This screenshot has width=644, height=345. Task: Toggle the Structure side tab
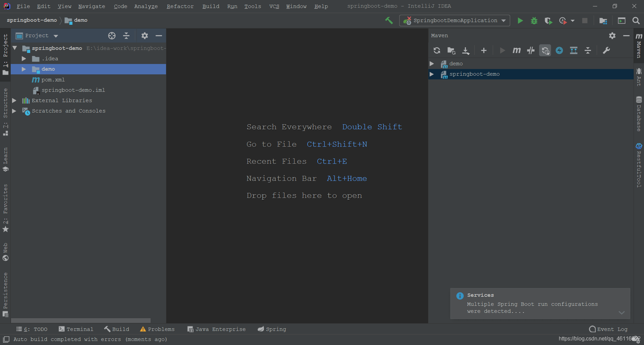[x=5, y=111]
